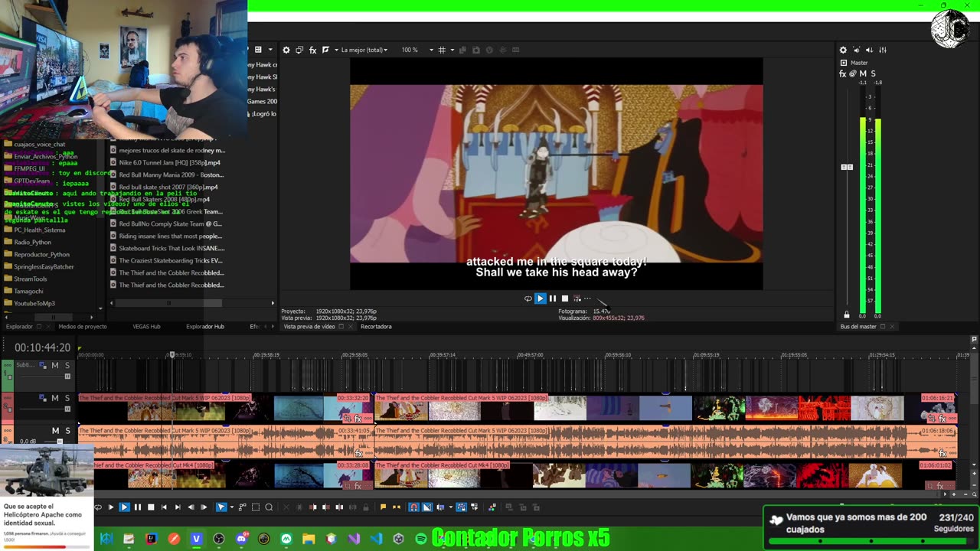The image size is (980, 551).
Task: Go to end in the timeline transport
Action: coord(178,507)
